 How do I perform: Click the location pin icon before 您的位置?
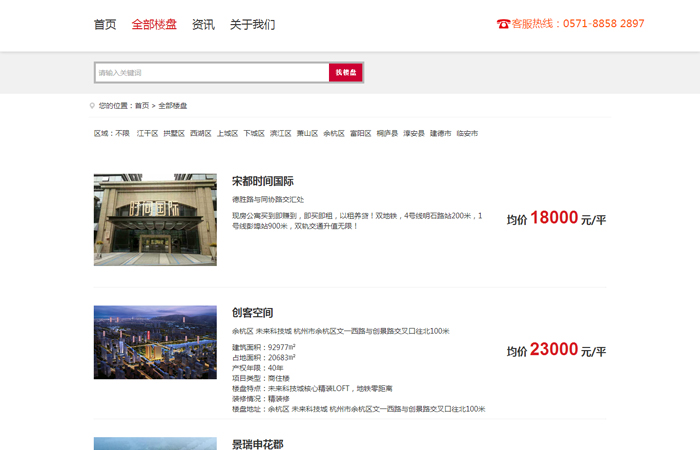click(x=92, y=106)
